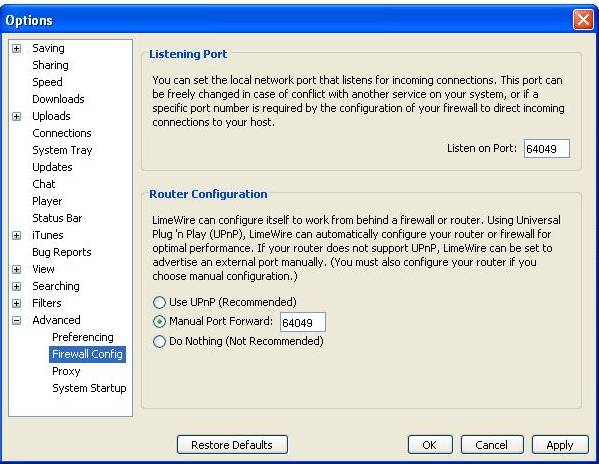Open the Proxy settings page

(x=66, y=371)
